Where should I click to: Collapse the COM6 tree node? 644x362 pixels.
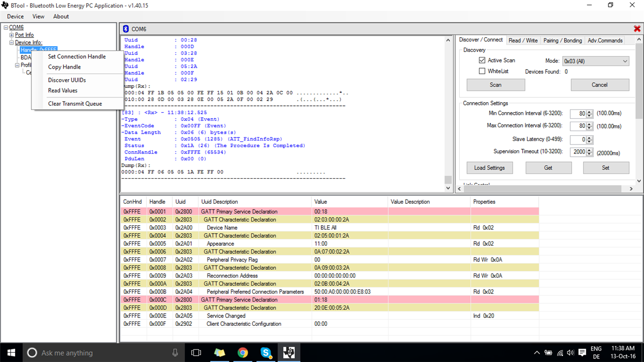[x=6, y=27]
